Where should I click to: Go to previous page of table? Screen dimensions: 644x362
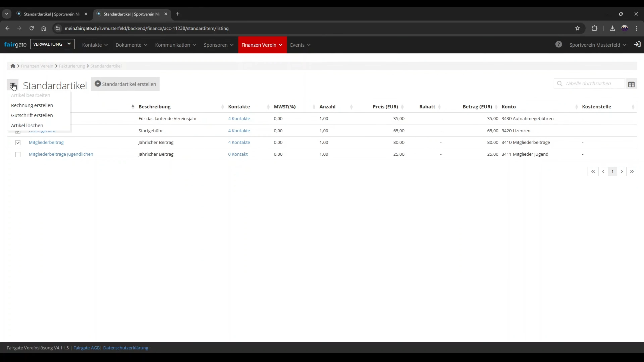(x=603, y=172)
